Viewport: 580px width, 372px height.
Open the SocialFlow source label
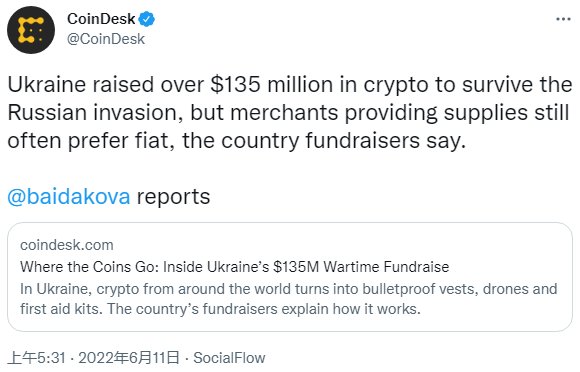[229, 358]
